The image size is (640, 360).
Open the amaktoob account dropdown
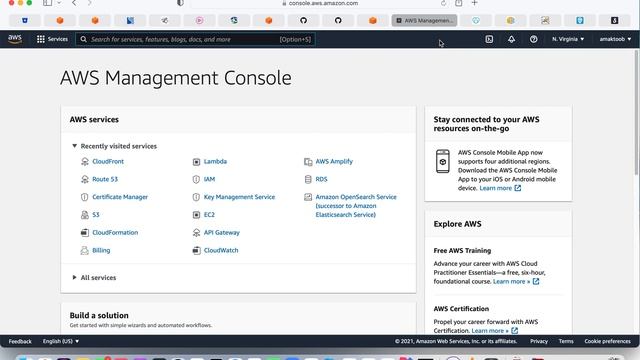point(615,39)
